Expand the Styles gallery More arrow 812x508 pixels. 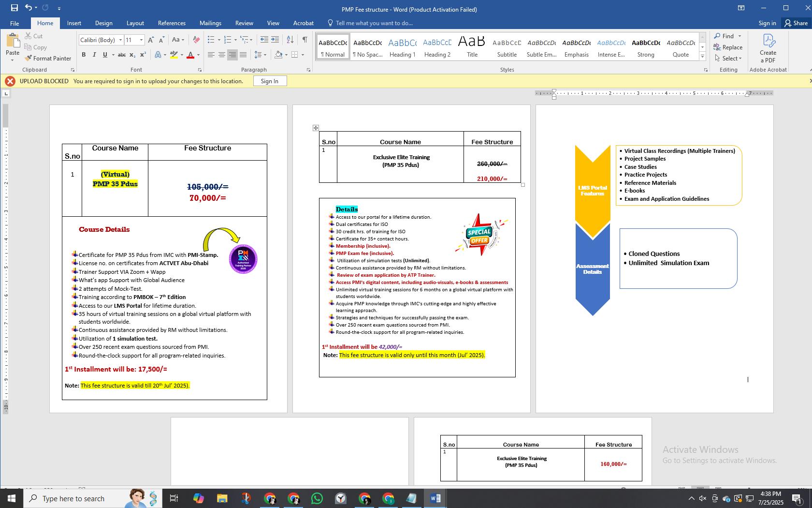pos(702,57)
